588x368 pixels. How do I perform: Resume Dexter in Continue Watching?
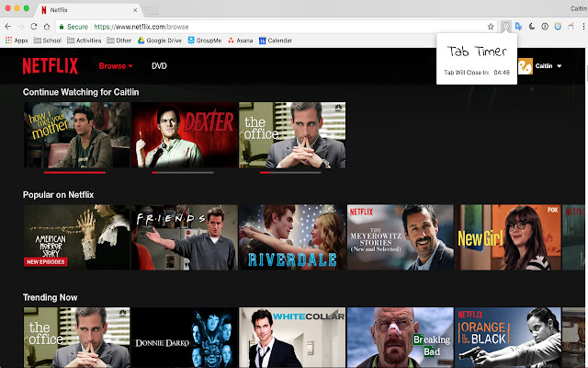coord(185,135)
